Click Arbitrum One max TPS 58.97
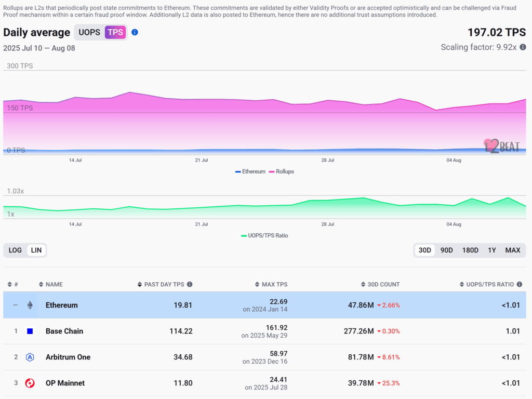This screenshot has height=399, width=532. (x=278, y=353)
